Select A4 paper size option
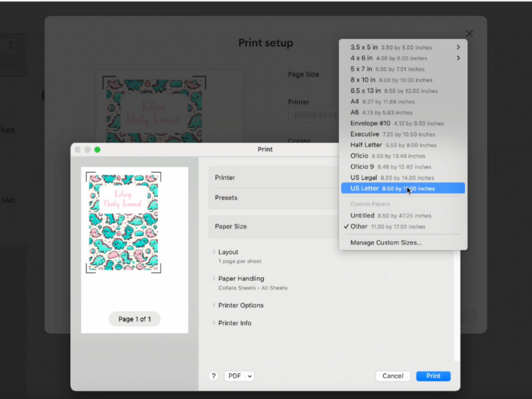Image resolution: width=532 pixels, height=399 pixels. tap(403, 101)
